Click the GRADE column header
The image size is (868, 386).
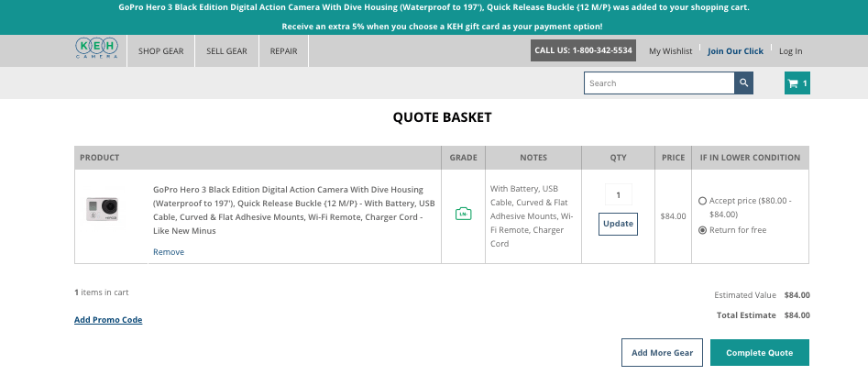(x=464, y=158)
